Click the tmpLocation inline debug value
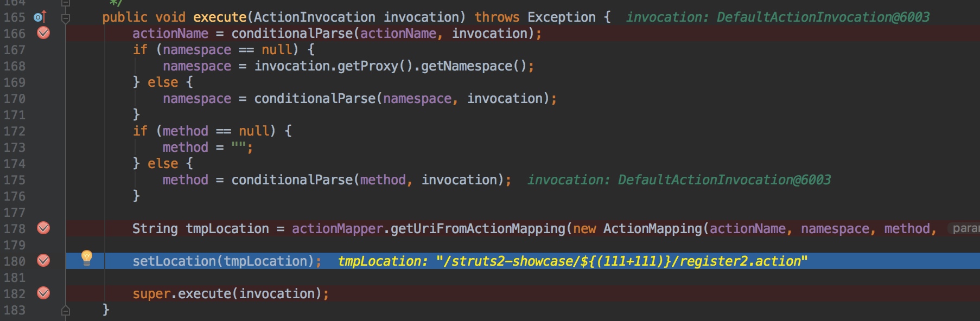Viewport: 980px width, 321px height. tap(572, 261)
